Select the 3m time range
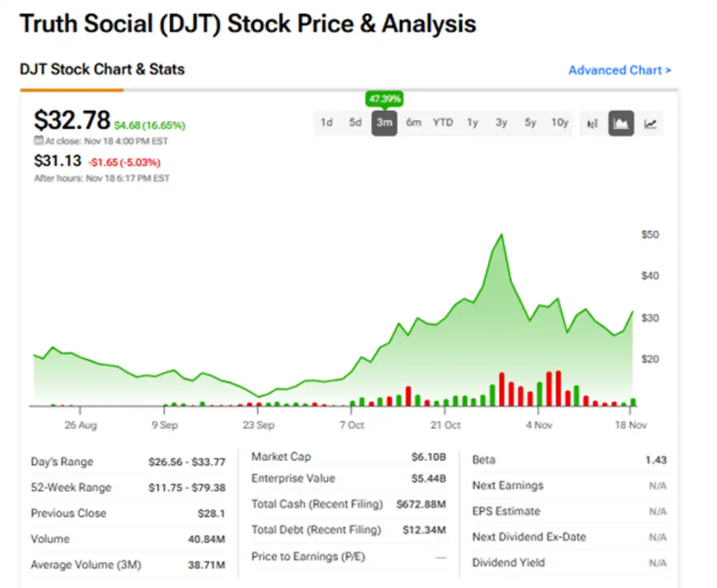 [x=384, y=123]
